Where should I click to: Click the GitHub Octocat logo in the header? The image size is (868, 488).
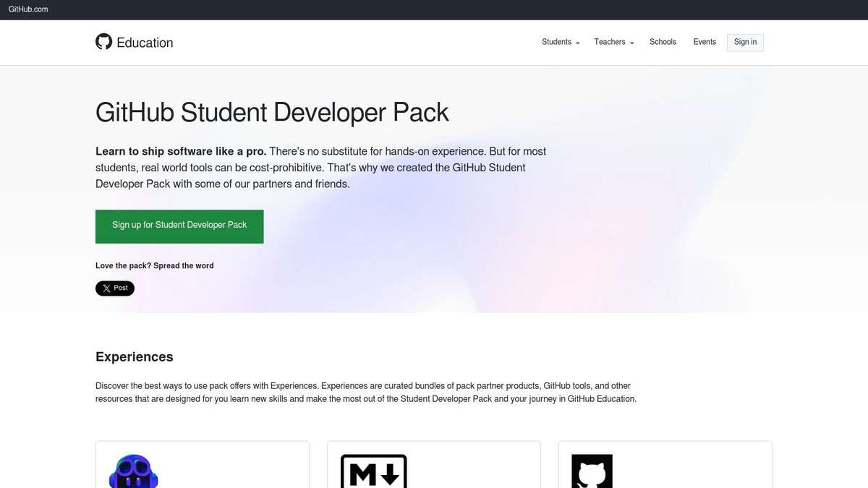point(103,41)
